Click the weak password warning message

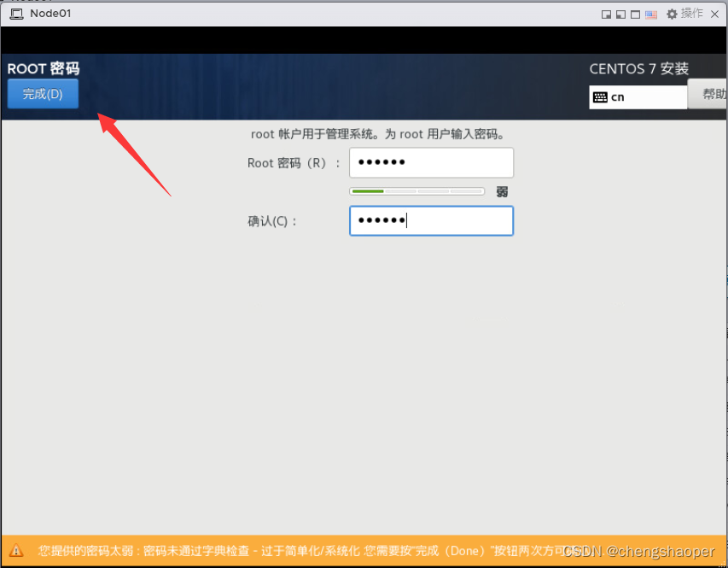click(x=308, y=551)
